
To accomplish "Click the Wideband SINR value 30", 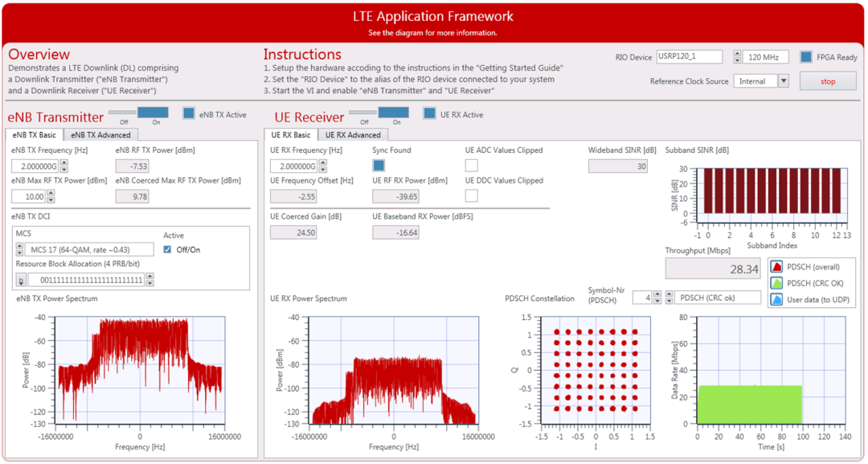I will tap(618, 166).
